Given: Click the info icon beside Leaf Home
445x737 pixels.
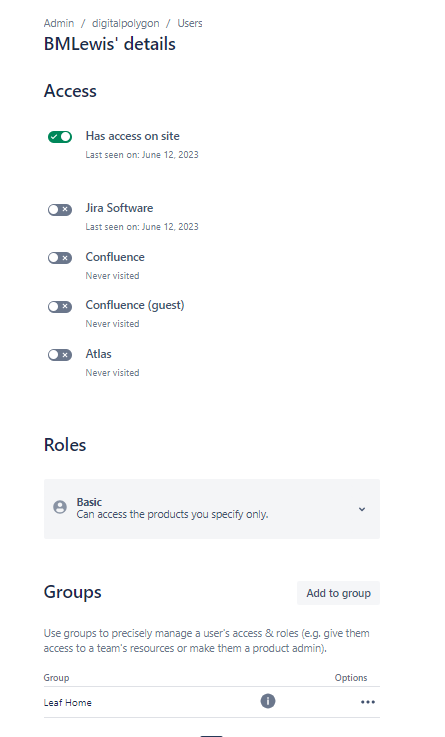Looking at the screenshot, I should point(268,701).
